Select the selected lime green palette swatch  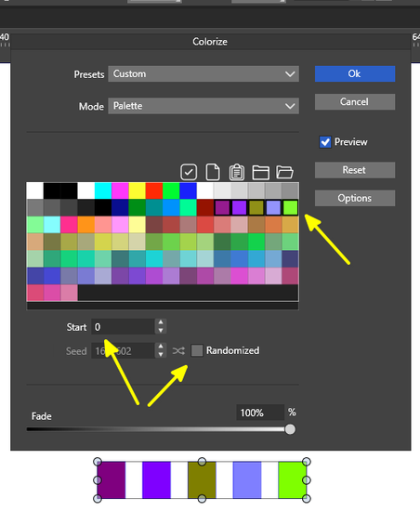[290, 208]
